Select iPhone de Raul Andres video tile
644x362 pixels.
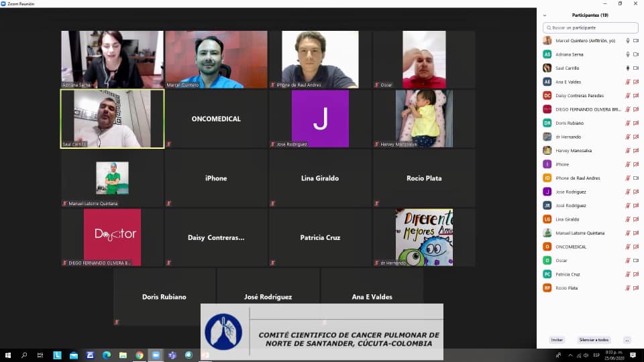point(321,60)
